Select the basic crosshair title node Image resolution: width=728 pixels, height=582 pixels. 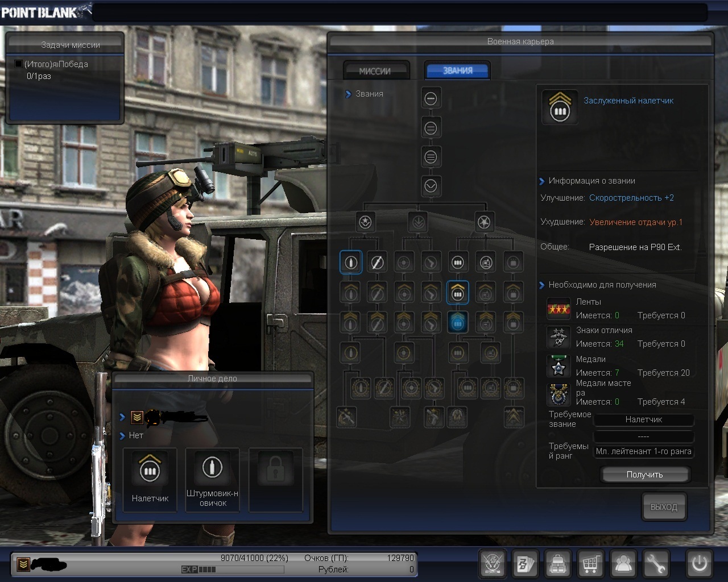tap(404, 263)
